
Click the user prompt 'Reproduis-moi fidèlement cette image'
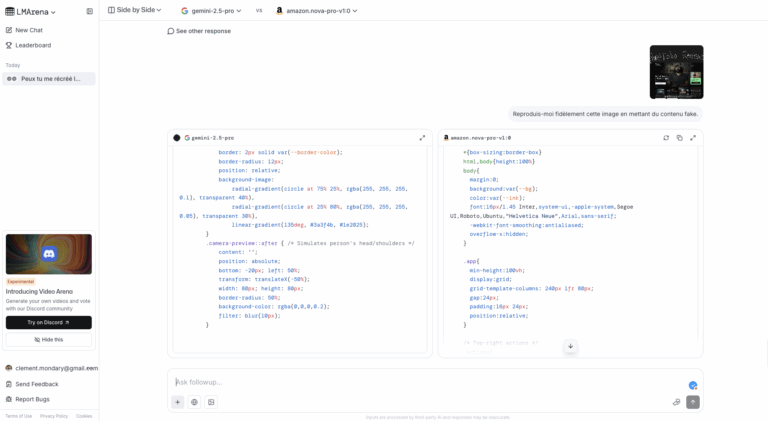click(x=605, y=114)
